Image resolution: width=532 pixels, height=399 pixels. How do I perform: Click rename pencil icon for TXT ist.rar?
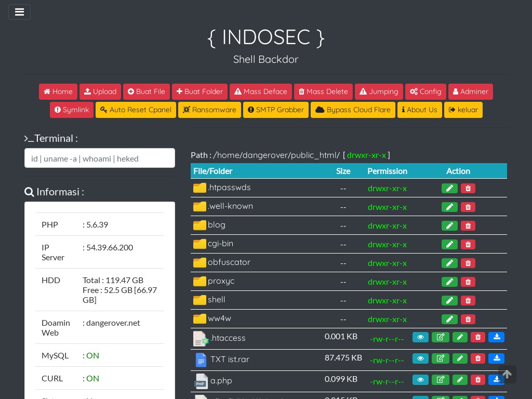pyautogui.click(x=460, y=358)
